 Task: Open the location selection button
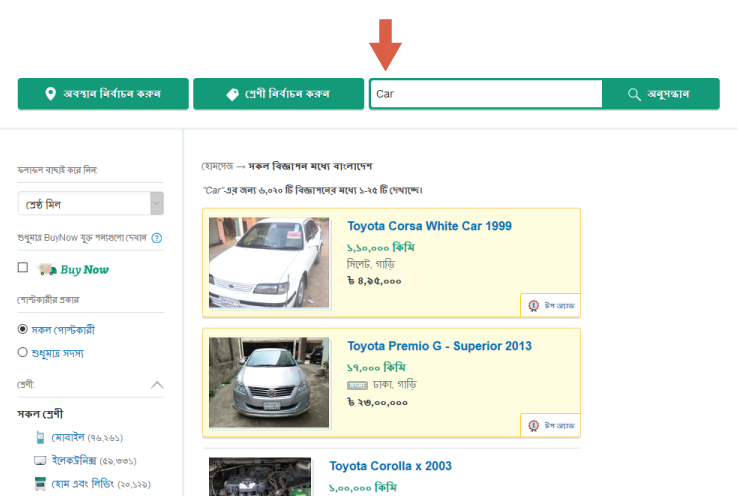pyautogui.click(x=103, y=94)
